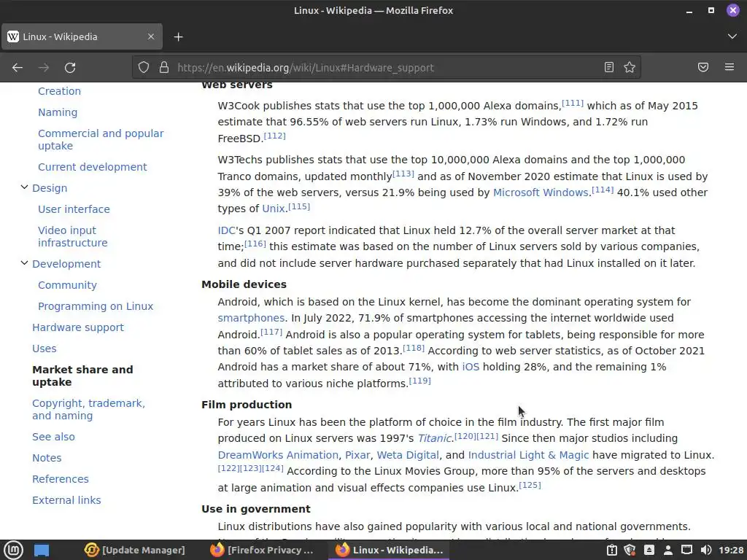Open citation [111] reference

573,104
